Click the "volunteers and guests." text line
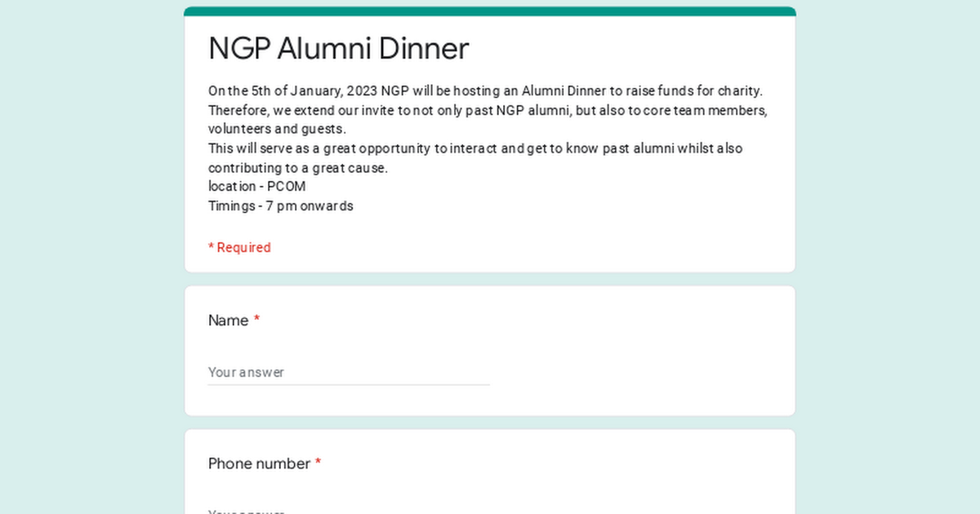 (277, 129)
